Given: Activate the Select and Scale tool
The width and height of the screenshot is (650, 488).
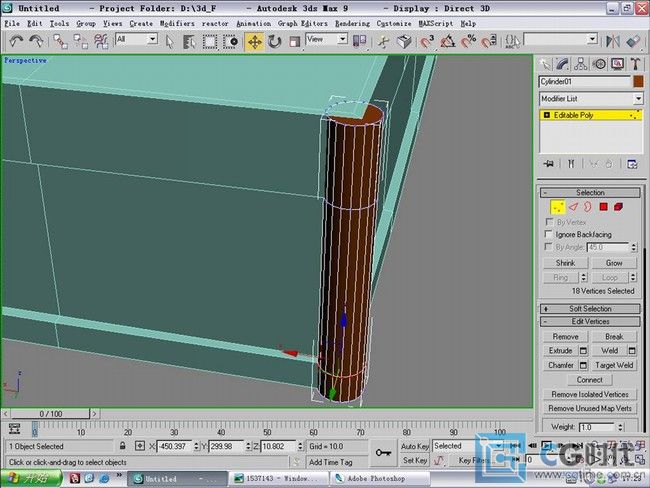Looking at the screenshot, I should (294, 42).
